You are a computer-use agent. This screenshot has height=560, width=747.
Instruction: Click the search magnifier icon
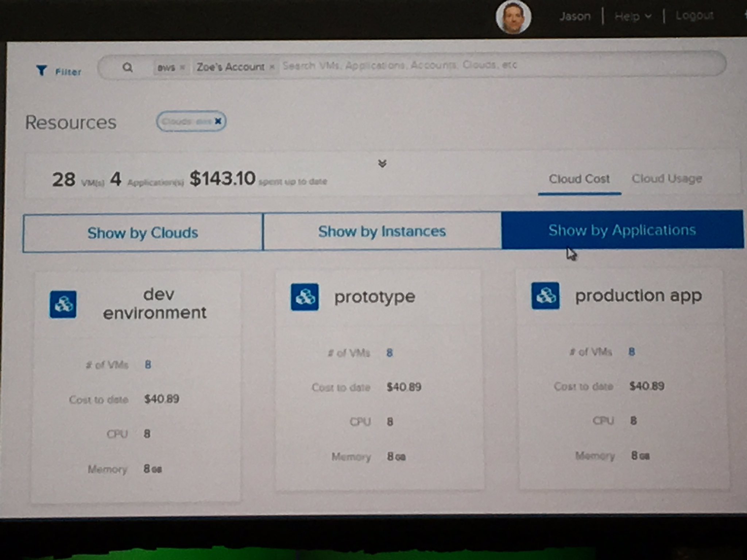click(x=127, y=67)
